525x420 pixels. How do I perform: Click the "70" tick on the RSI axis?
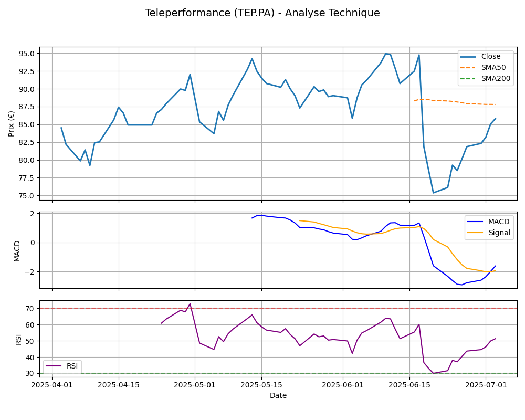click(x=30, y=309)
